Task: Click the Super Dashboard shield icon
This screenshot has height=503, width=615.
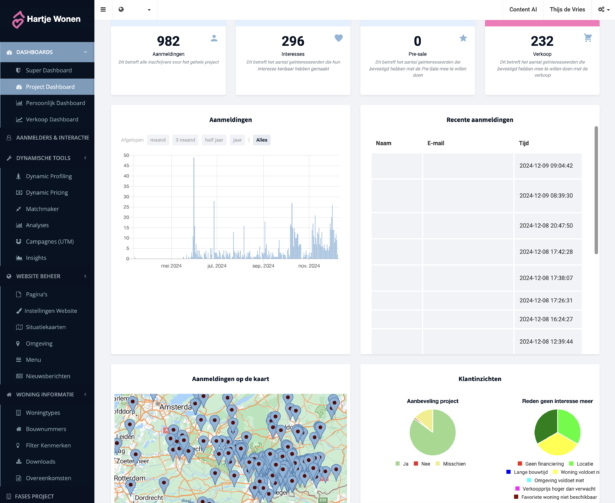Action: point(18,71)
